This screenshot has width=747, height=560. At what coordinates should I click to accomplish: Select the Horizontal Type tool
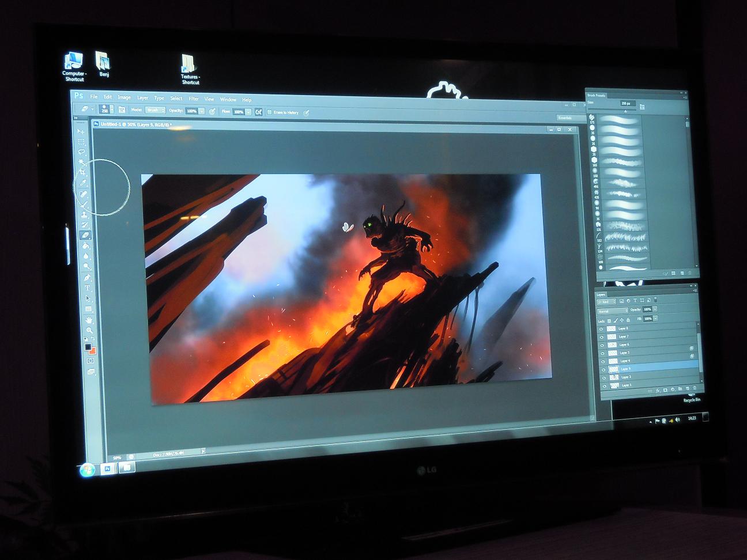tap(88, 287)
